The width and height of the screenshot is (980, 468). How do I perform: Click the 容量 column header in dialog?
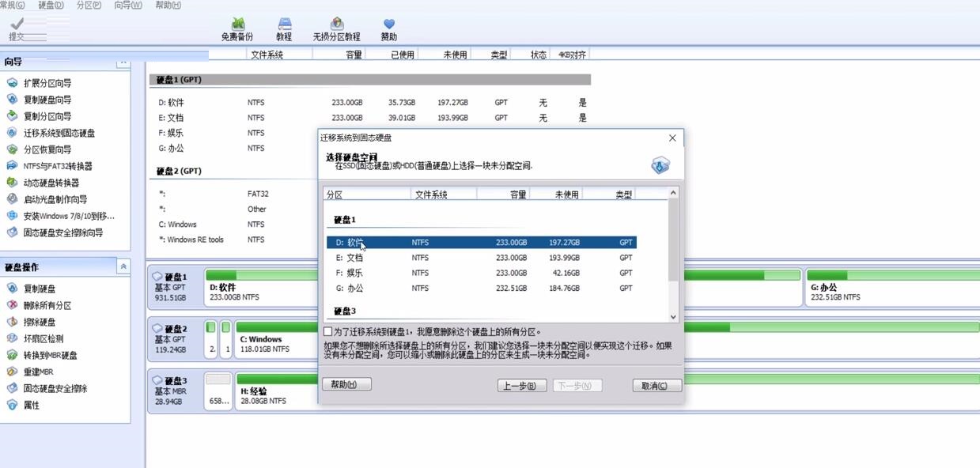[x=503, y=194]
